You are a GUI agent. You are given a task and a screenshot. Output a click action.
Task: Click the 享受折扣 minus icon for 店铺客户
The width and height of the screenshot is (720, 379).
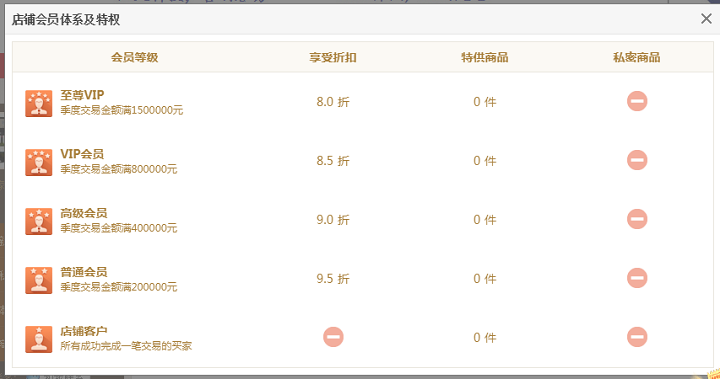pos(333,337)
